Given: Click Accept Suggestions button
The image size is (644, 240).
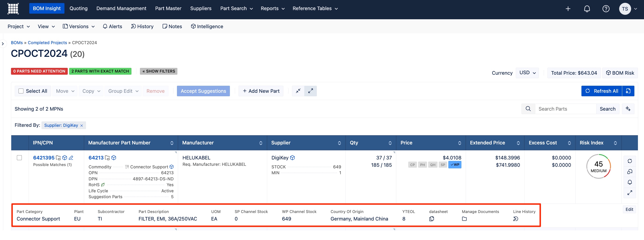Looking at the screenshot, I should (x=203, y=91).
